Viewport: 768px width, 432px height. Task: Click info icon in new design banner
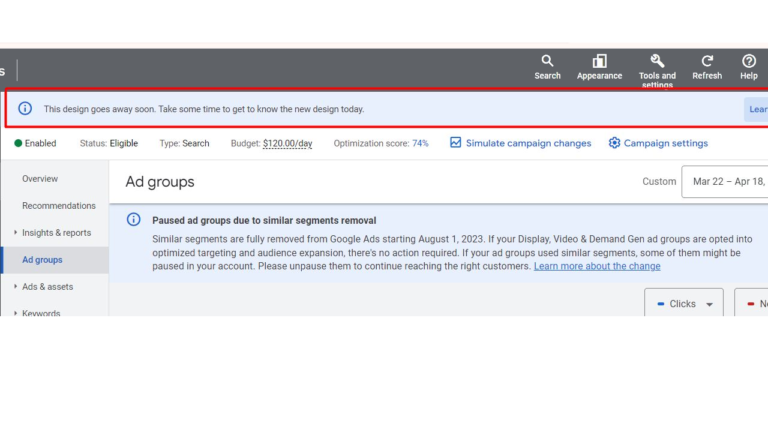25,108
